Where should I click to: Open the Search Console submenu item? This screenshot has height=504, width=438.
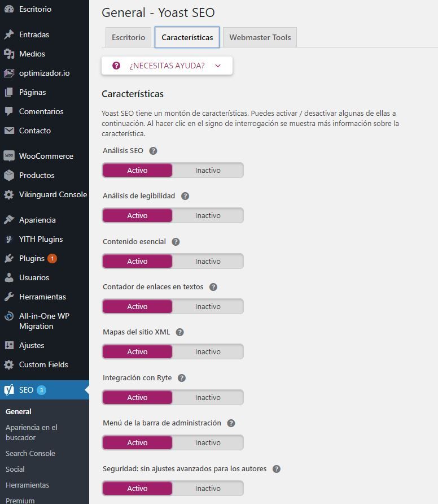[30, 453]
